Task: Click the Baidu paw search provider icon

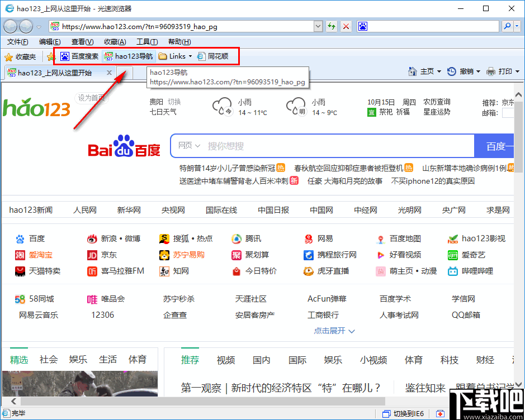Action: (363, 26)
